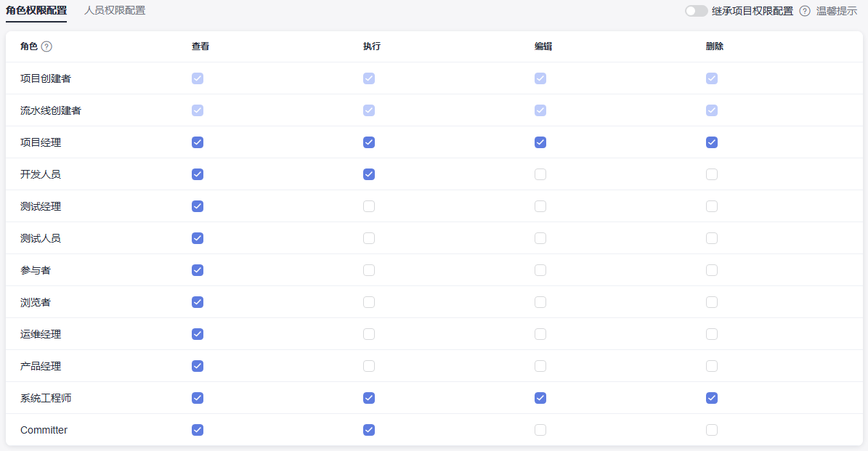Screen dimensions: 868x451
Task: Enable 删除 permission for Committer
Action: coord(712,430)
